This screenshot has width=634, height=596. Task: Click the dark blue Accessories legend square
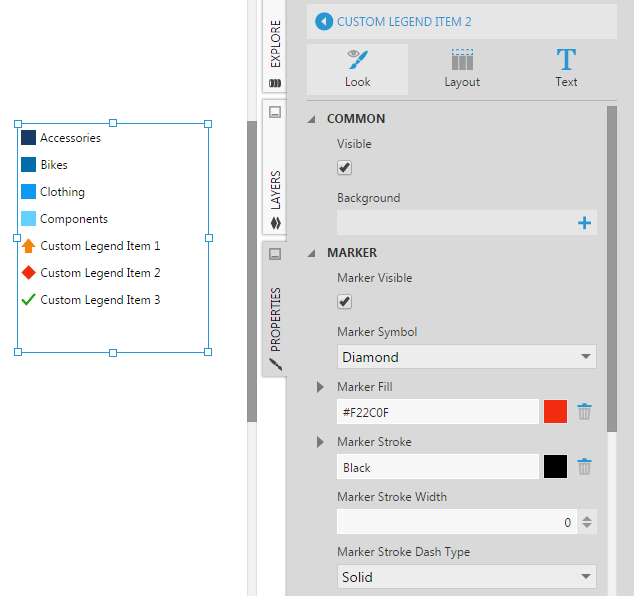29,138
